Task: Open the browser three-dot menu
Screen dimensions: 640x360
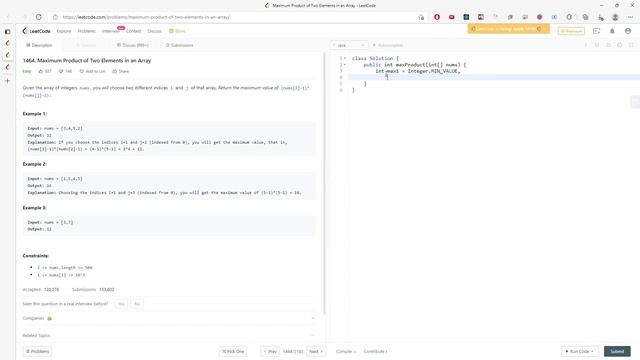Action: (631, 17)
